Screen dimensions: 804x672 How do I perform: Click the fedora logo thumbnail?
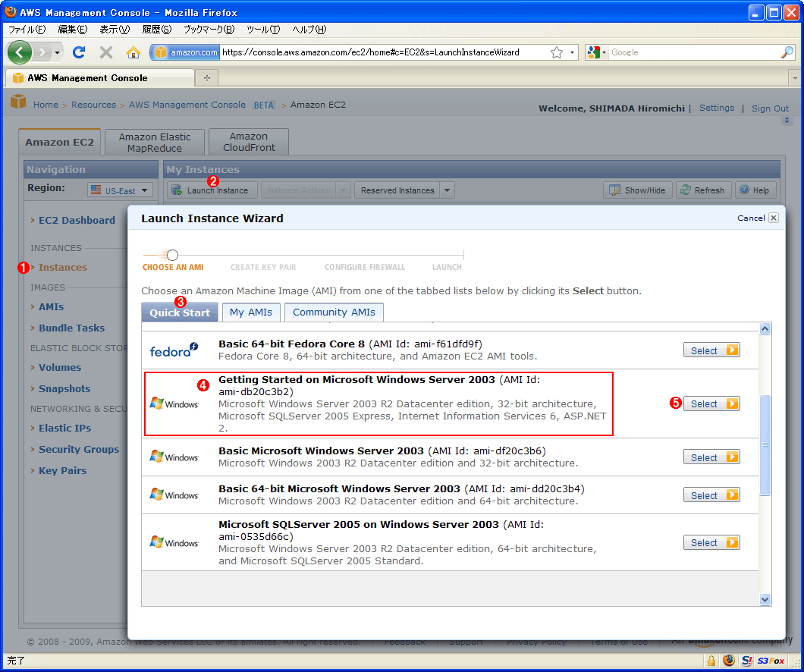point(174,350)
